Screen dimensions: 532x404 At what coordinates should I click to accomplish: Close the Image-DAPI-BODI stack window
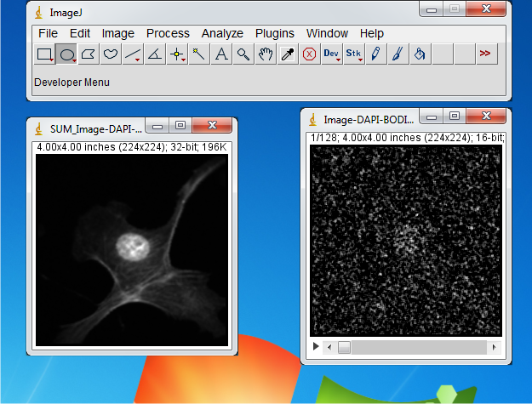point(486,116)
